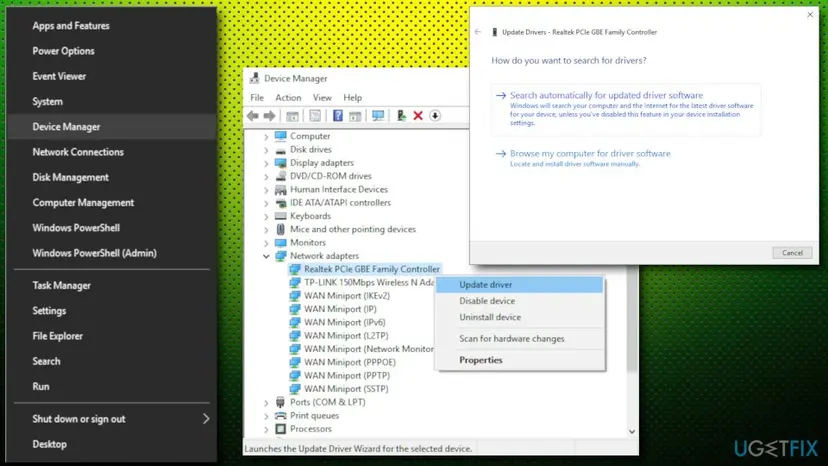
Task: Close the Update Drivers dialog with X
Action: (x=810, y=15)
